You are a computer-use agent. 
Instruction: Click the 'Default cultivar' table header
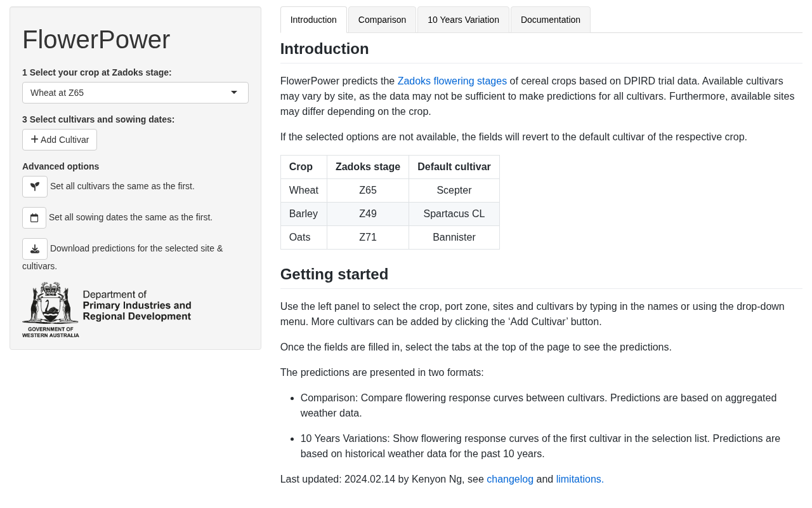tap(454, 167)
